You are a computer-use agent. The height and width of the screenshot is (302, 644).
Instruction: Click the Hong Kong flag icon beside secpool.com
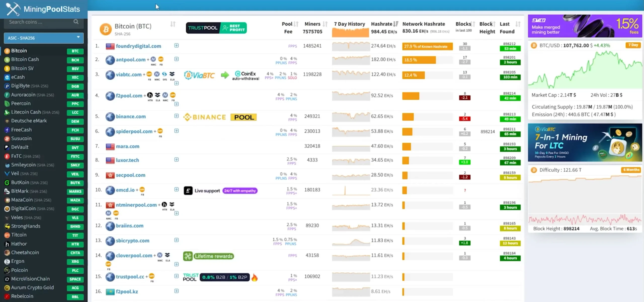point(110,175)
